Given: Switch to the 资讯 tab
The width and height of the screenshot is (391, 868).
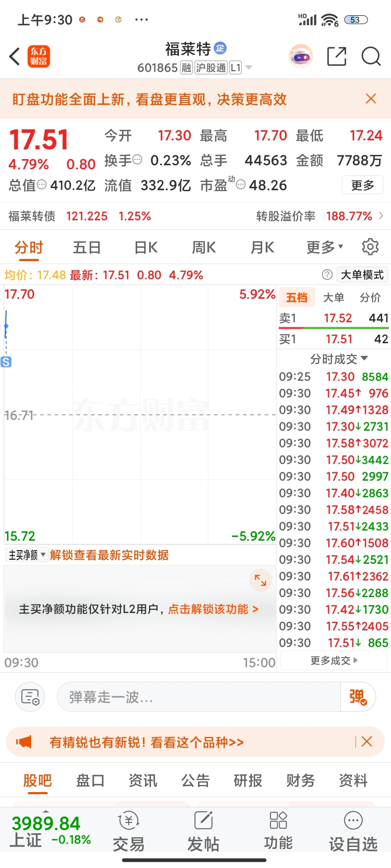Looking at the screenshot, I should tap(143, 780).
